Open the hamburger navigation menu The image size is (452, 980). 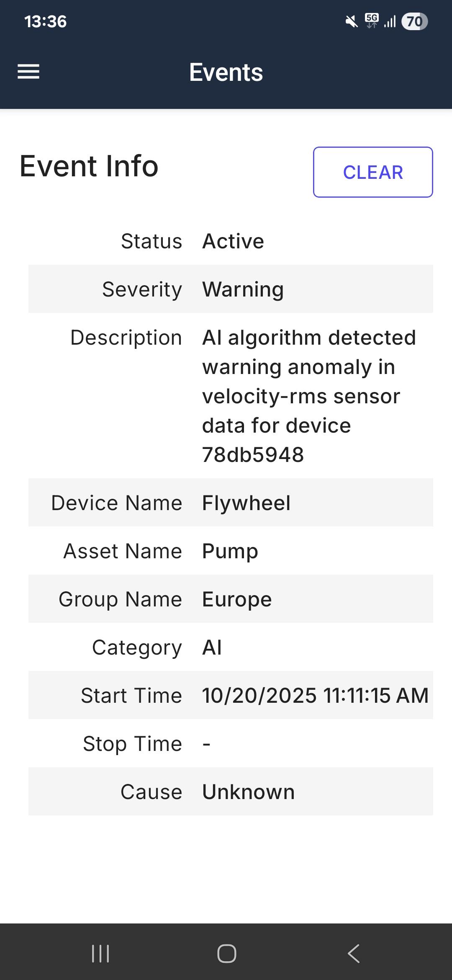click(x=28, y=72)
